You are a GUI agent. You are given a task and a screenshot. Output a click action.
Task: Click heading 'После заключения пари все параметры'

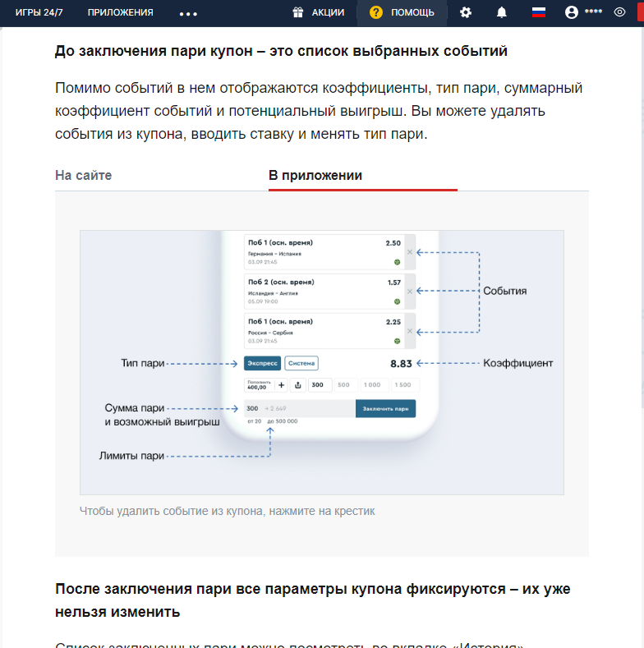coord(312,600)
